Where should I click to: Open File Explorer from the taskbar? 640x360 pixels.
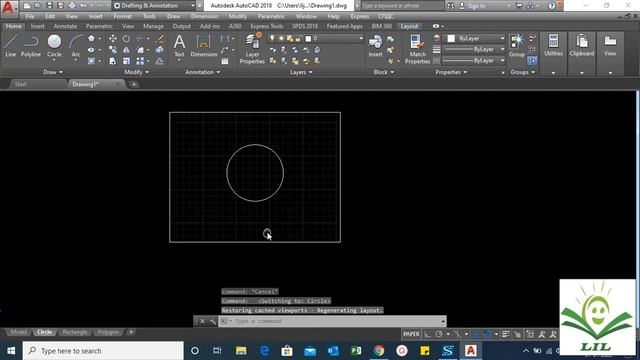tap(241, 351)
